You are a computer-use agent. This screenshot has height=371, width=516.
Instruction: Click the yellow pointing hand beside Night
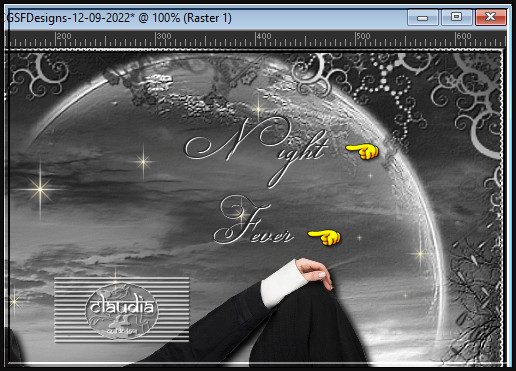pyautogui.click(x=362, y=152)
